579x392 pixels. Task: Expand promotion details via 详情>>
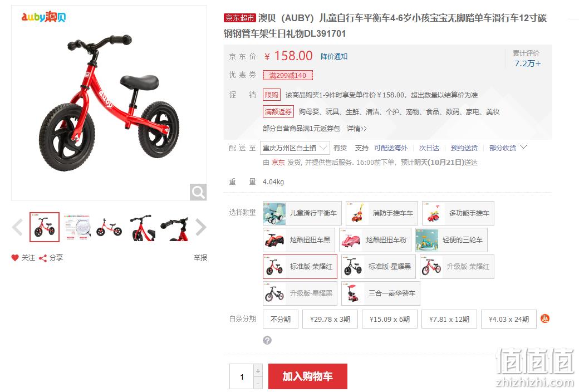pyautogui.click(x=357, y=129)
